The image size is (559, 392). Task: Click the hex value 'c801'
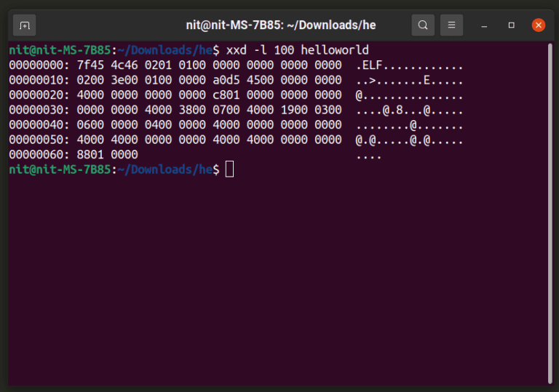(226, 95)
